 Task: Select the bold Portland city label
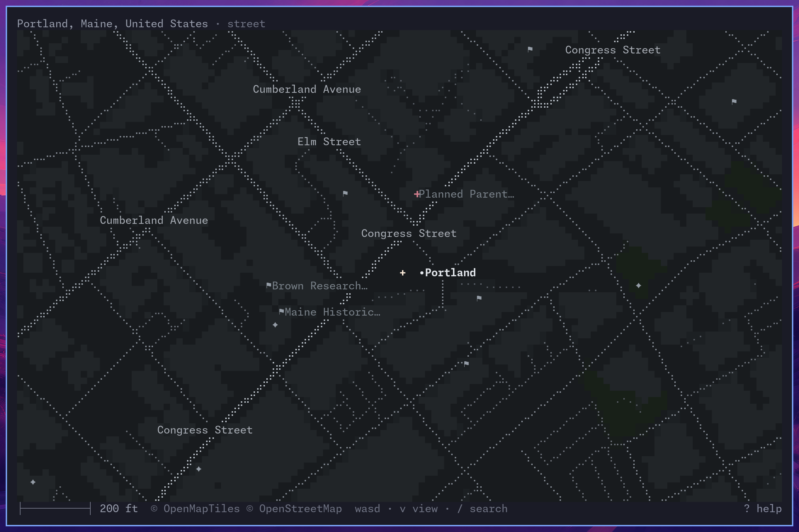coord(450,273)
